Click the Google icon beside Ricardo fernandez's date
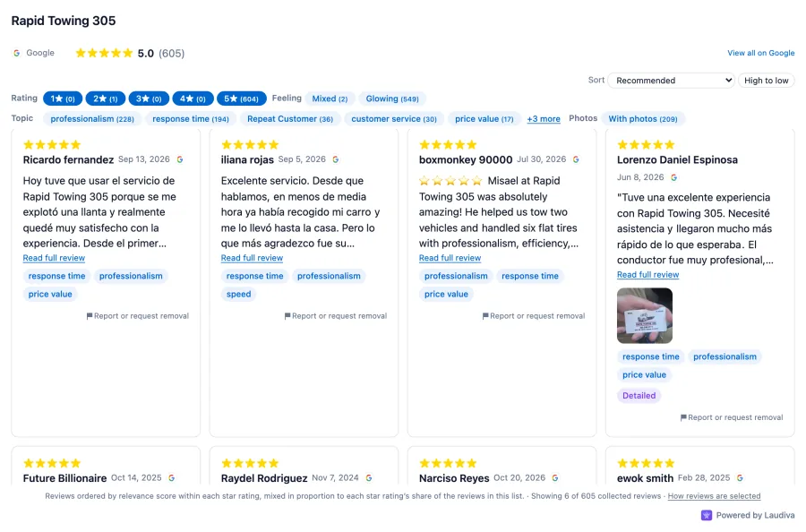806x532 pixels. 180,159
